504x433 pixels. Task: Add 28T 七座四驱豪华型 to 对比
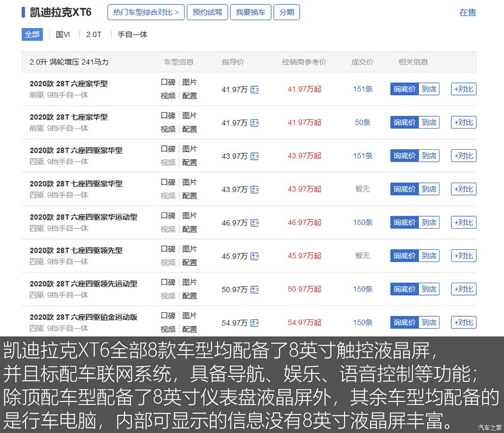(464, 189)
